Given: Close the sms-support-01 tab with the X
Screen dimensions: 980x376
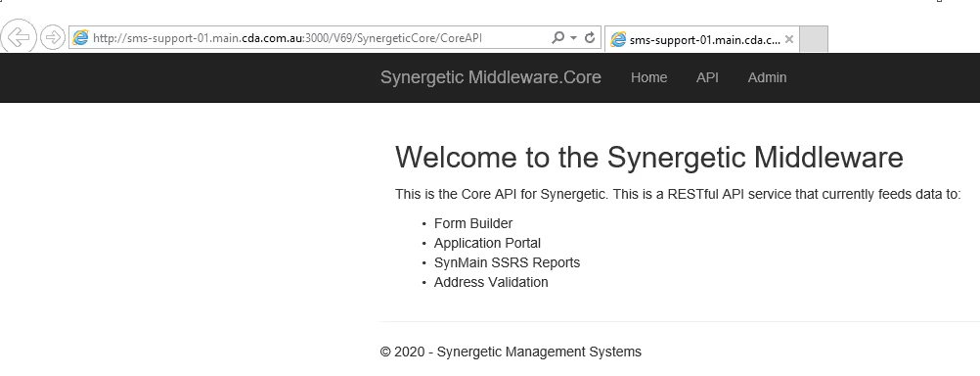Looking at the screenshot, I should tap(789, 39).
